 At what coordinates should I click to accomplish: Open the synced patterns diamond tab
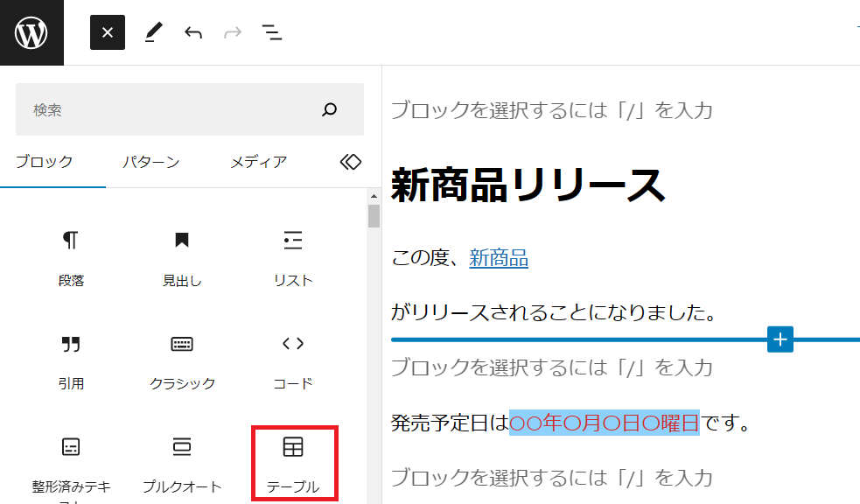[350, 162]
